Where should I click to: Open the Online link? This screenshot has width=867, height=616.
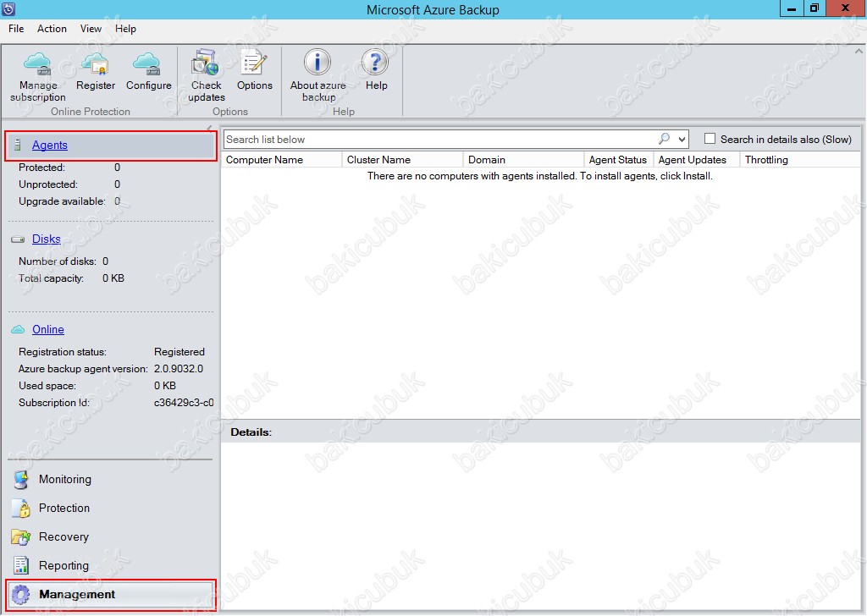[48, 330]
